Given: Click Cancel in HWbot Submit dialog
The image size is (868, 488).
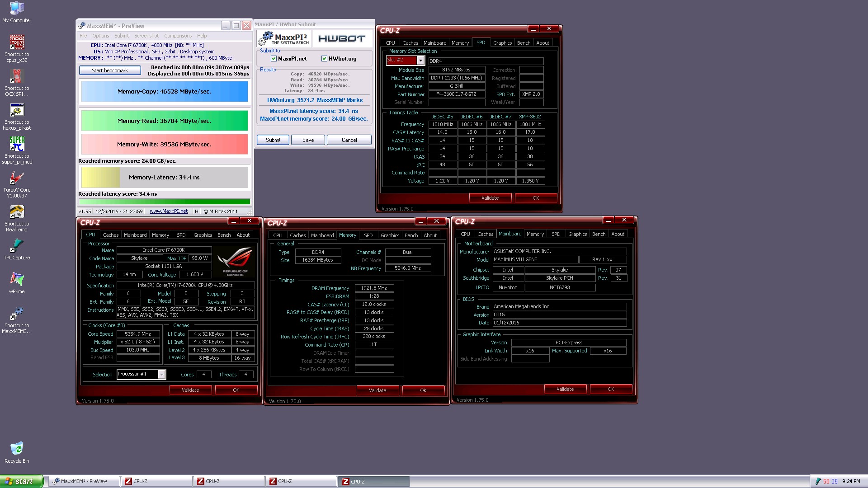Looking at the screenshot, I should [349, 140].
